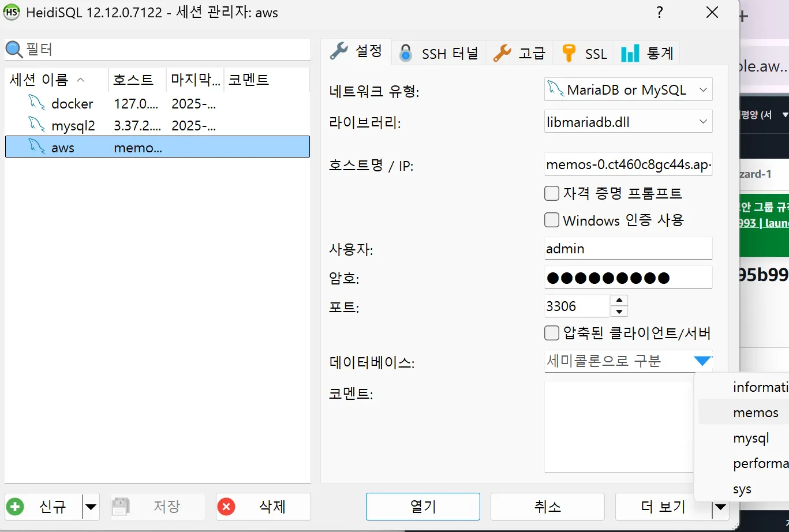
Task: Switch to the SSH 터널 tab
Action: point(439,54)
